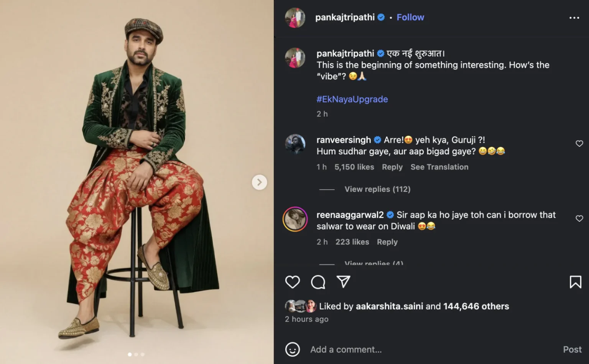Open pankajtripathi's profile picture
589x364 pixels.
point(295,17)
